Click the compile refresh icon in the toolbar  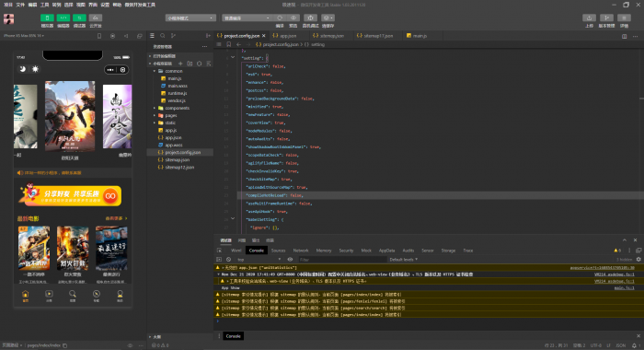click(x=280, y=18)
